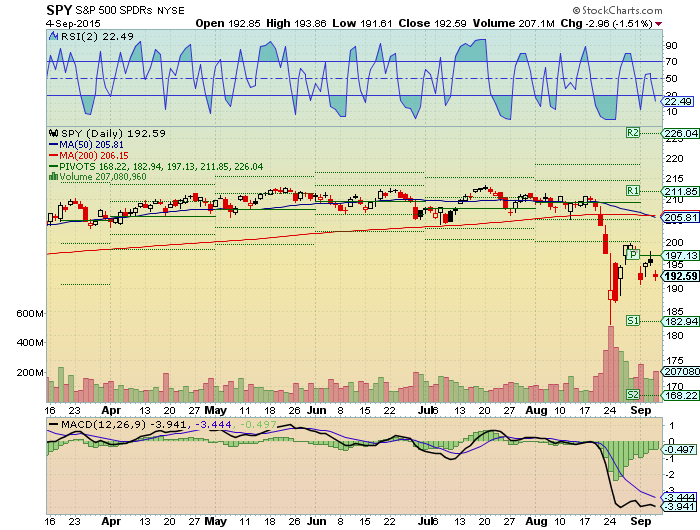
Task: Click the S1 pivot label
Action: click(633, 321)
